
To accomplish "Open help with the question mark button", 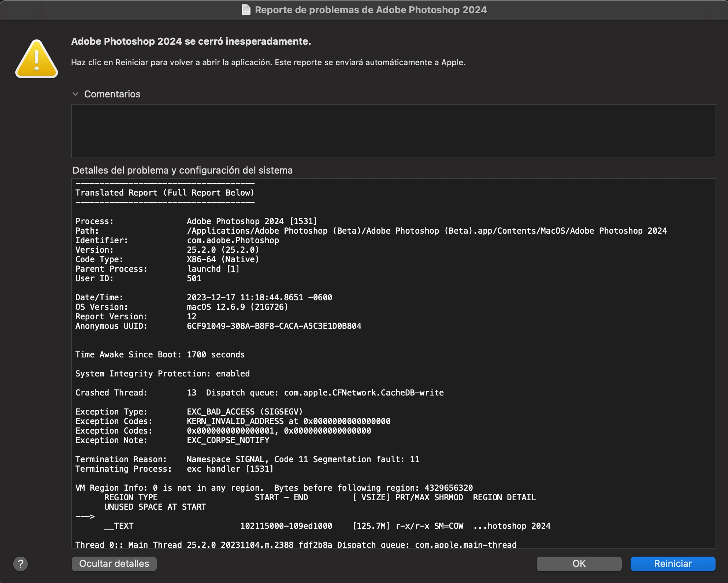I will 21,564.
